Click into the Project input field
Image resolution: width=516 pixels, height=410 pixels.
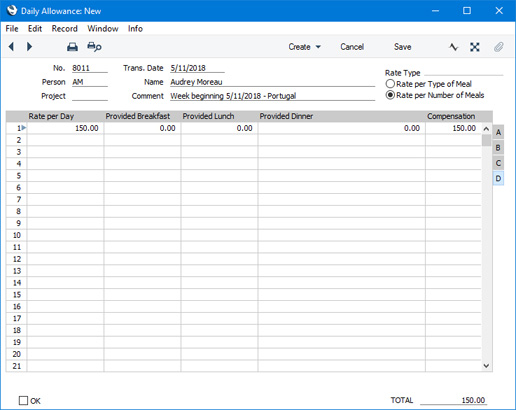click(x=90, y=96)
